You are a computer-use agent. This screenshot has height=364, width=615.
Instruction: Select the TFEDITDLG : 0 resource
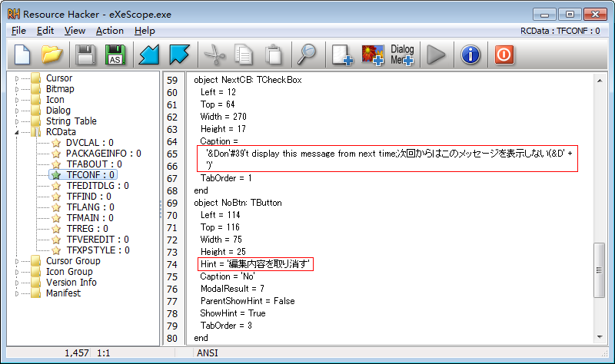click(98, 186)
